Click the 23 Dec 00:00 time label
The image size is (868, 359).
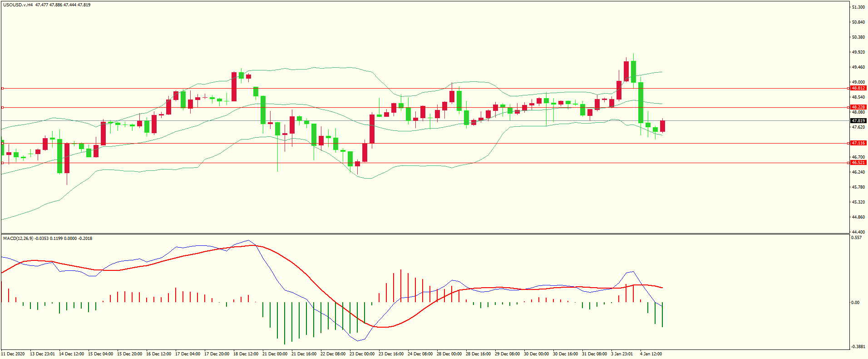click(362, 354)
